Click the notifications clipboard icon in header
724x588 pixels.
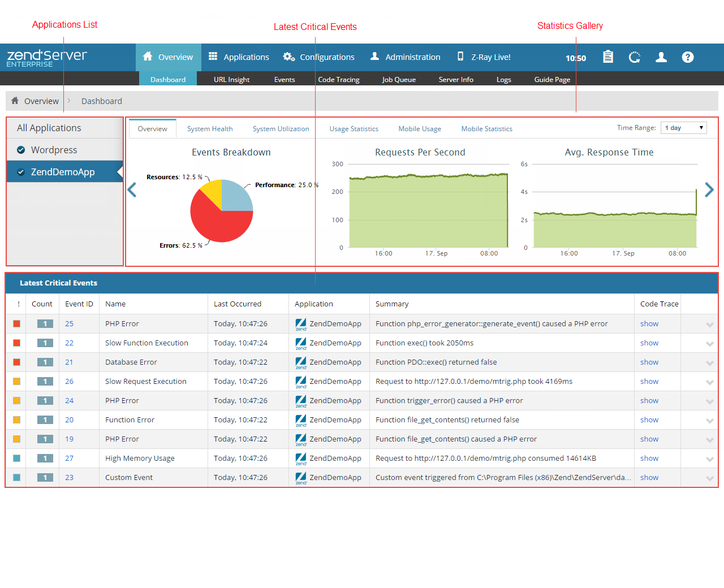point(608,57)
